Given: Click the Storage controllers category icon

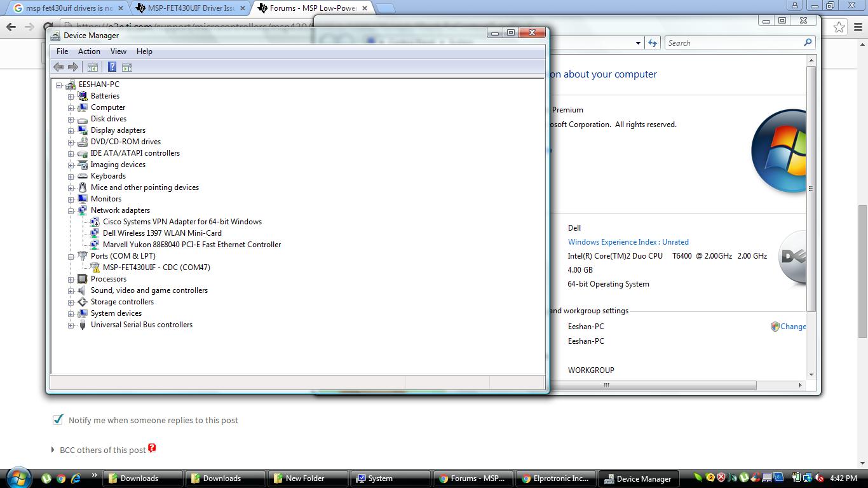Looking at the screenshot, I should (83, 302).
